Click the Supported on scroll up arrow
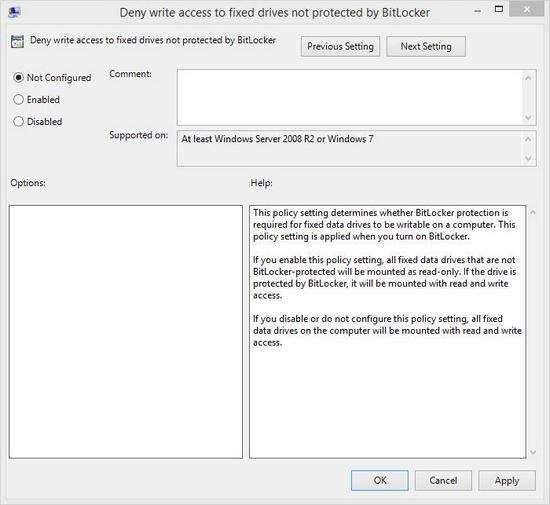Screen dimensions: 550x505 (x=528, y=139)
